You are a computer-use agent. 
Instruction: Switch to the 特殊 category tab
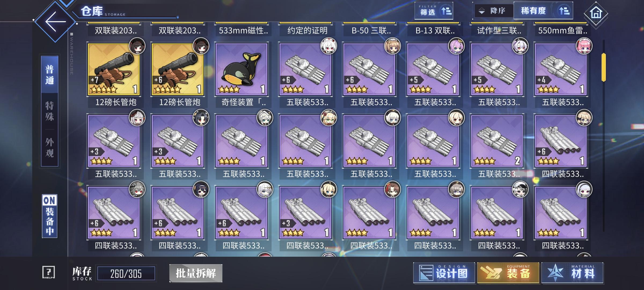[50, 111]
